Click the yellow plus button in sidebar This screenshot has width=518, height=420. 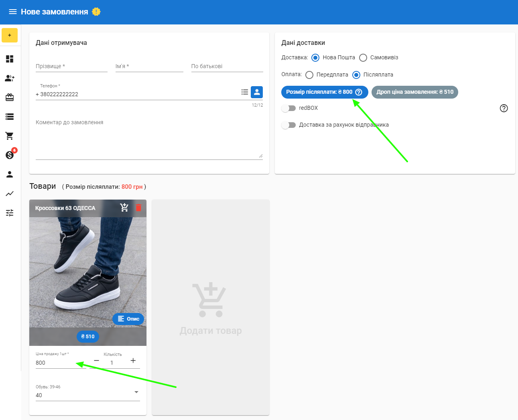(10, 35)
